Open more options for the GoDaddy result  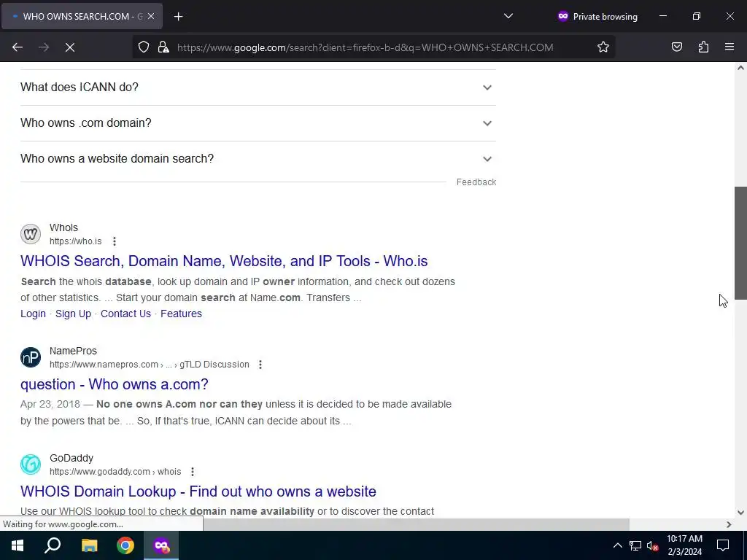(193, 472)
